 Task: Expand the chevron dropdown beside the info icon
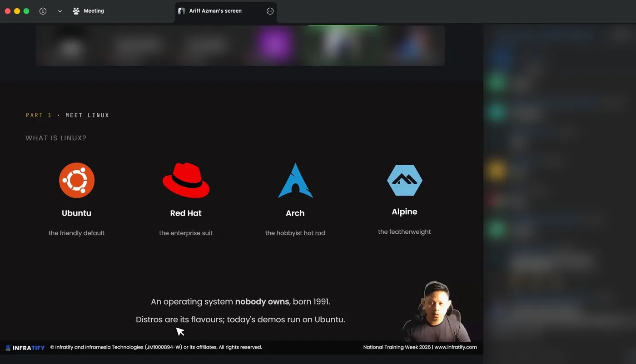coord(60,11)
